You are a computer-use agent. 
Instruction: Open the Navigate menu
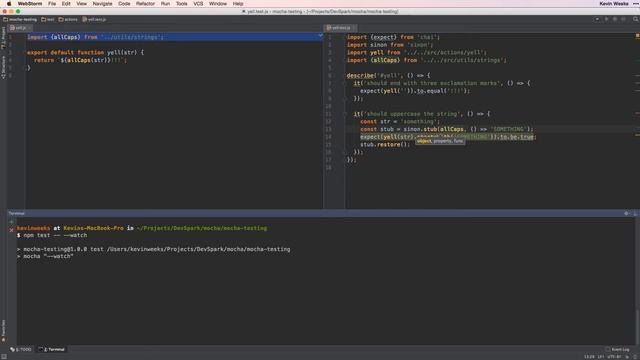coord(102,4)
